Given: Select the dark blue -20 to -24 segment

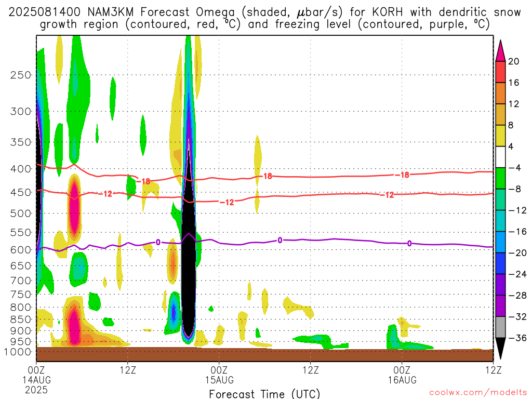Looking at the screenshot, I should 500,263.
